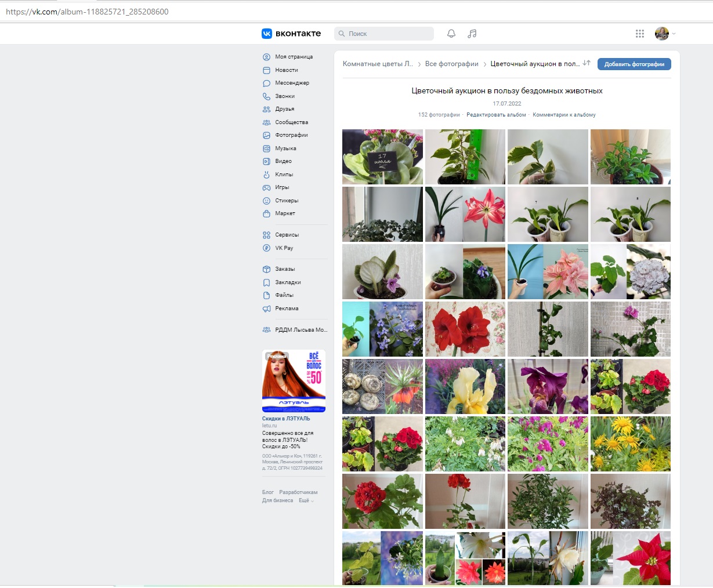The height and width of the screenshot is (588, 713).
Task: Open the music note icon in header
Action: click(x=472, y=34)
